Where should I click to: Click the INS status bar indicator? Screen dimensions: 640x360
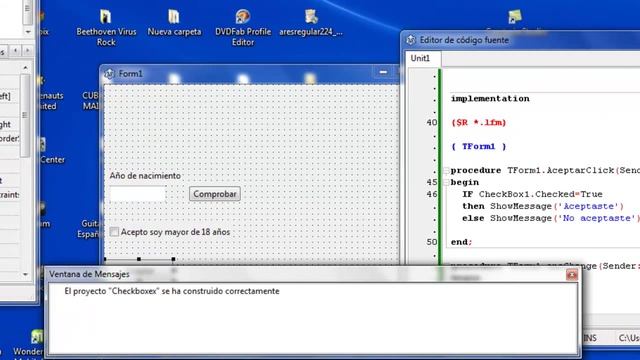[x=590, y=338]
